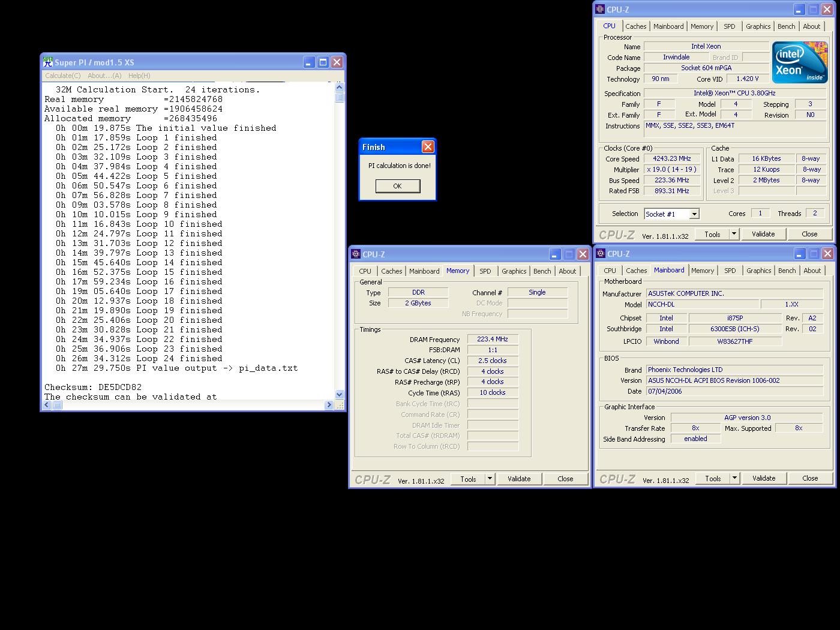
Task: Click Specification Intel Xeon CPU 3.80GHz field
Action: 734,94
